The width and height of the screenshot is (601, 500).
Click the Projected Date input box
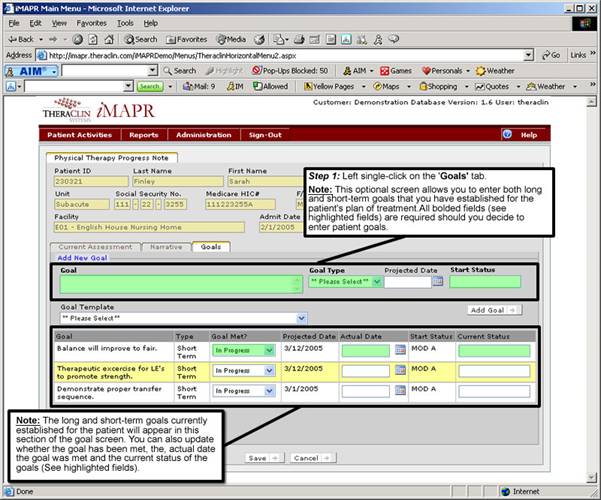point(408,282)
